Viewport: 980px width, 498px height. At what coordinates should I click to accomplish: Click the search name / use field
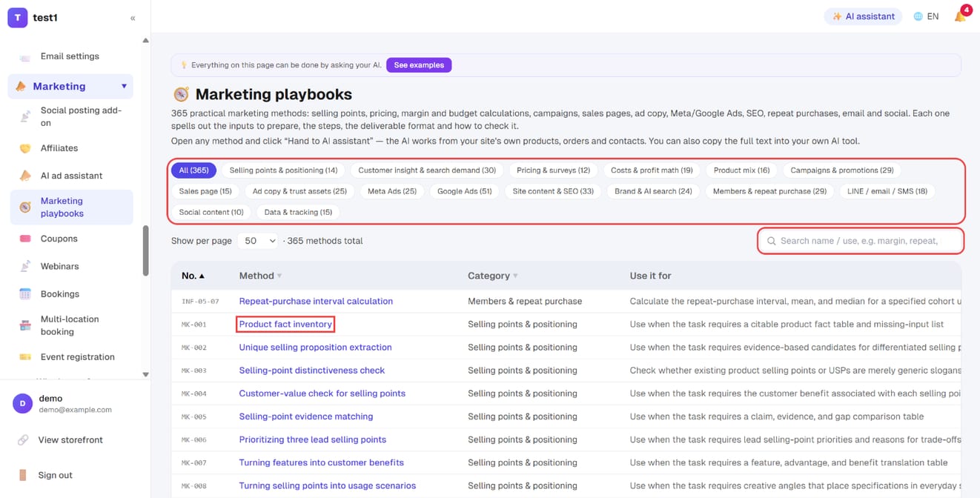(x=860, y=241)
